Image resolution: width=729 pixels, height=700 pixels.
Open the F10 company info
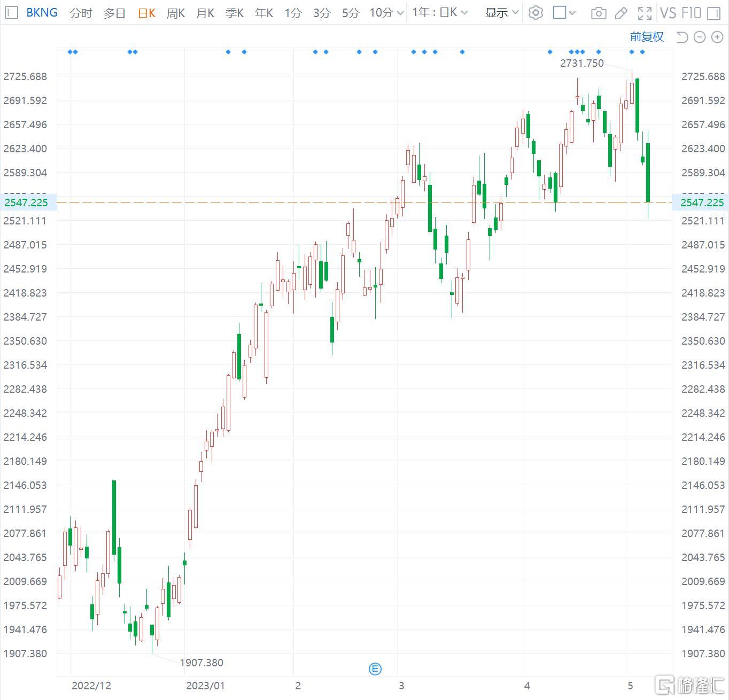[692, 13]
